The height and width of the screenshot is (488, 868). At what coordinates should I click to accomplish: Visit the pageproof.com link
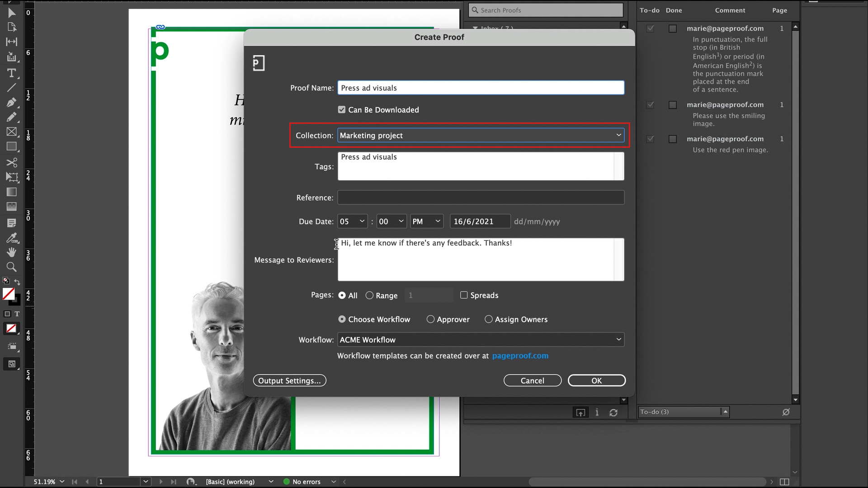click(520, 356)
